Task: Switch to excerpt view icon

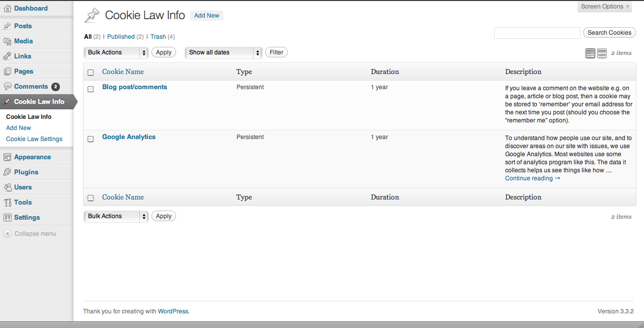Action: click(x=602, y=53)
